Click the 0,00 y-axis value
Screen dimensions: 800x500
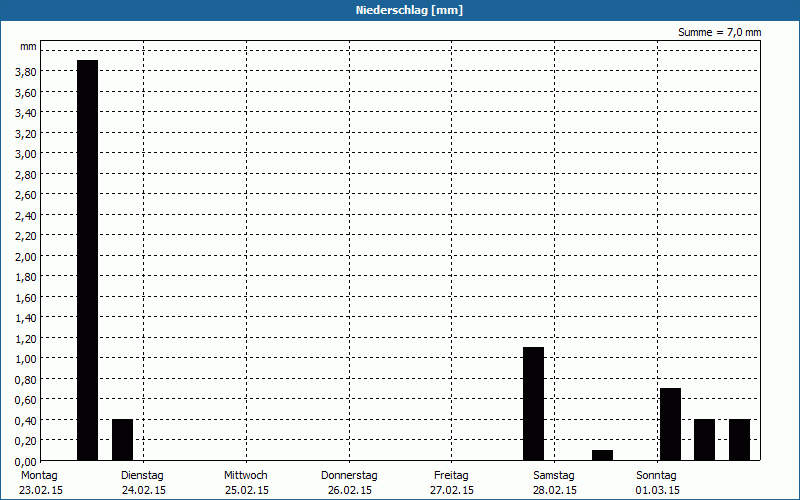coord(26,462)
